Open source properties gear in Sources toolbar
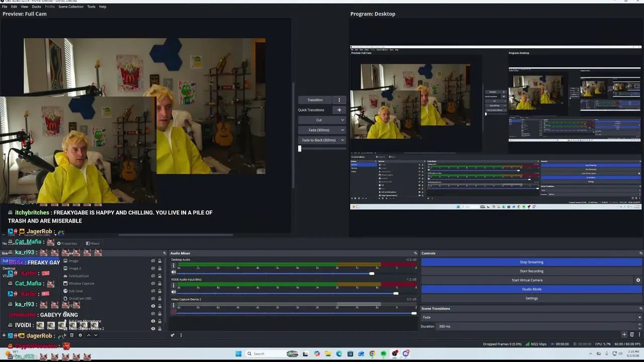This screenshot has height=362, width=644. 80,335
